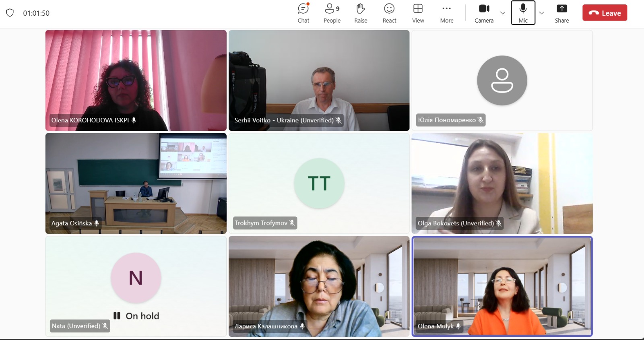Viewport: 644px width, 340px height.
Task: Share your screen content
Action: 562,13
